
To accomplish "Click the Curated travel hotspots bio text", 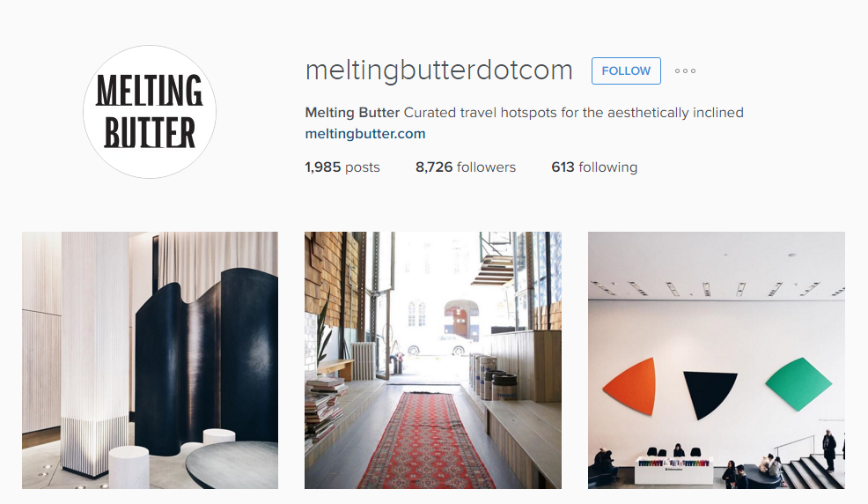I will [x=573, y=113].
